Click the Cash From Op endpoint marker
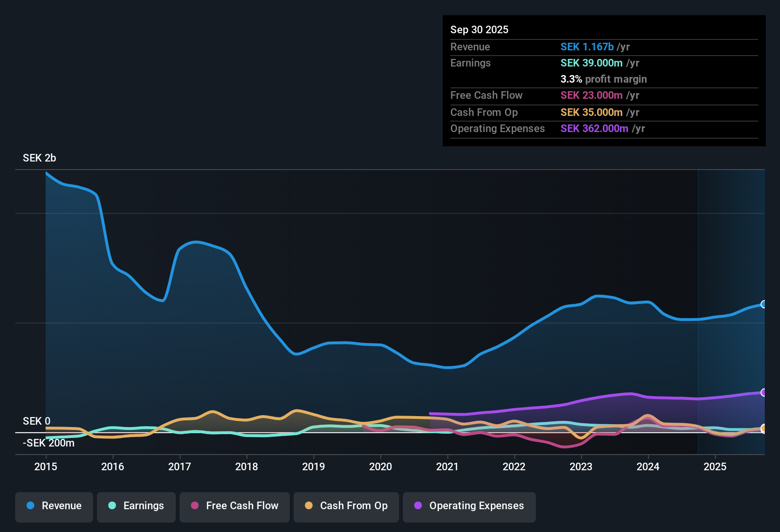 click(x=764, y=428)
